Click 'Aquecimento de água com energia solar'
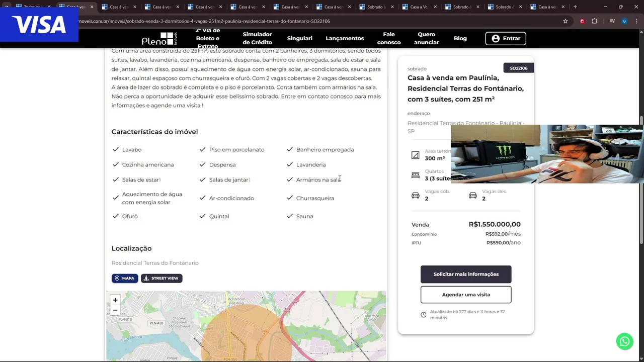Image resolution: width=644 pixels, height=362 pixels. pyautogui.click(x=152, y=198)
